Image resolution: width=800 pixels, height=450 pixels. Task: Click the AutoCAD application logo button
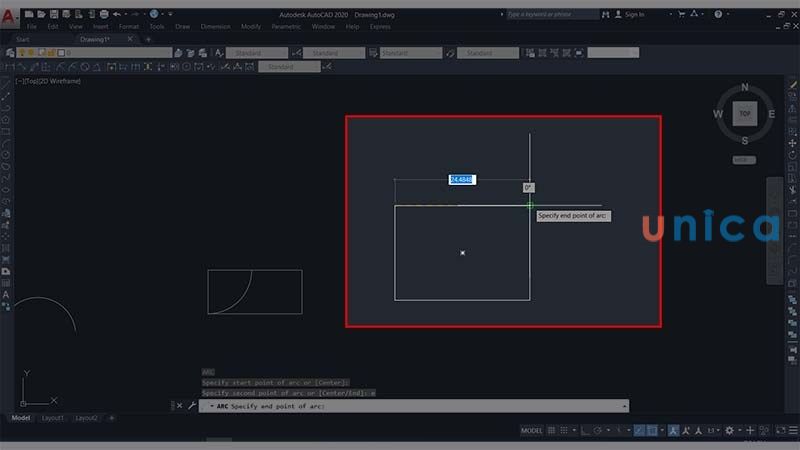coord(9,16)
